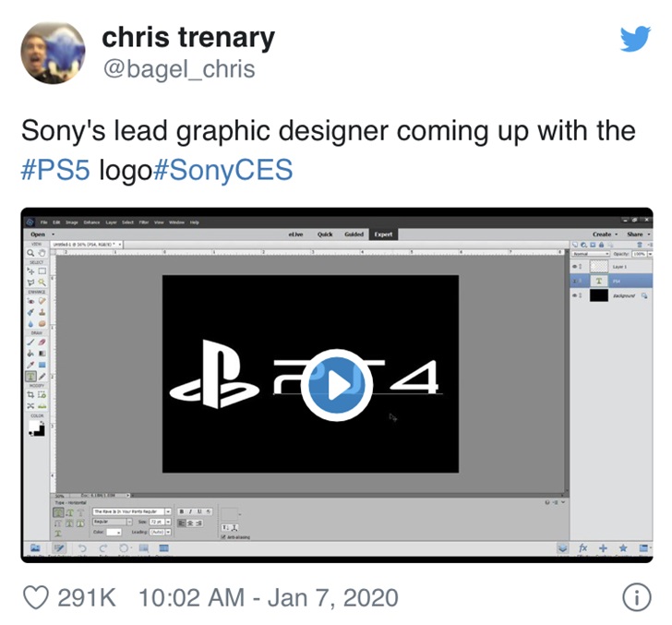Open the #PS5 hashtag link

[x=55, y=169]
